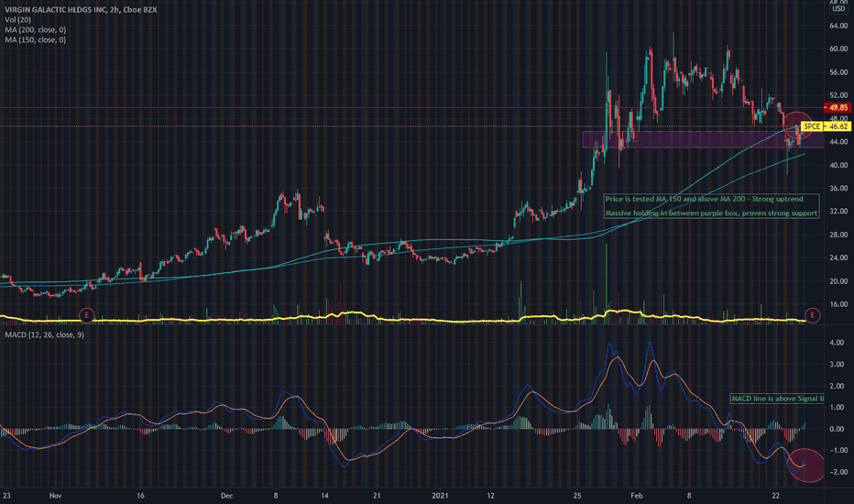Select 'MACD line is above Signal' annotation
854x504 pixels.
click(777, 399)
